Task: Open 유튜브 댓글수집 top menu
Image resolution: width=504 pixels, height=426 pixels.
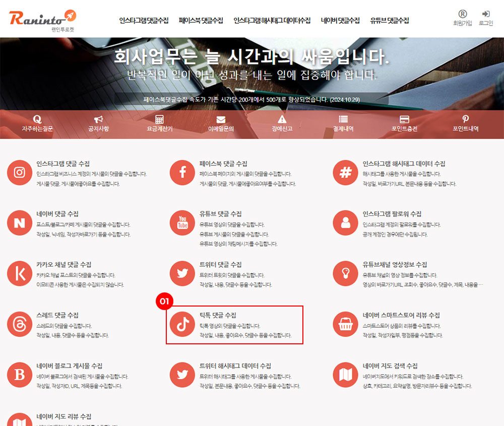Action: click(390, 21)
